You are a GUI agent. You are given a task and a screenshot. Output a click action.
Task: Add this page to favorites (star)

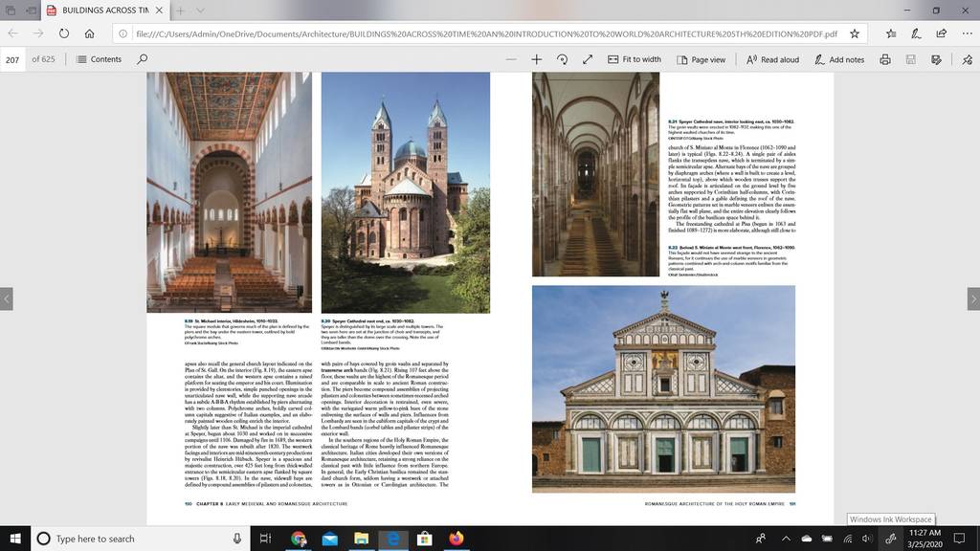pos(855,33)
